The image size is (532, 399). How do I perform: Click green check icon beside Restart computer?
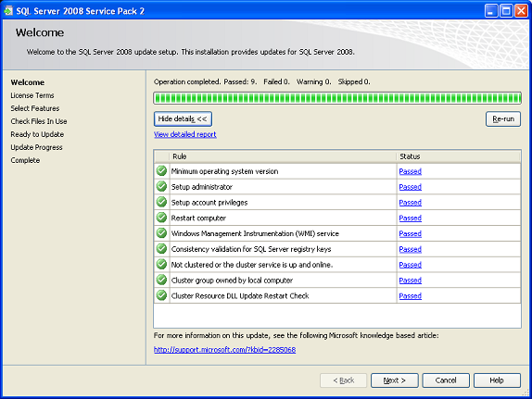[161, 218]
